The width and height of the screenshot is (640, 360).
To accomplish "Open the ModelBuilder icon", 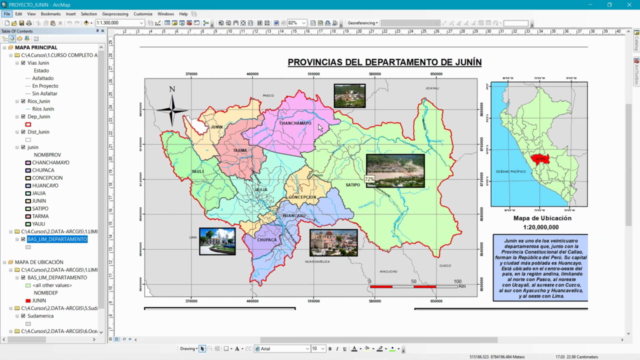I will coord(206,23).
